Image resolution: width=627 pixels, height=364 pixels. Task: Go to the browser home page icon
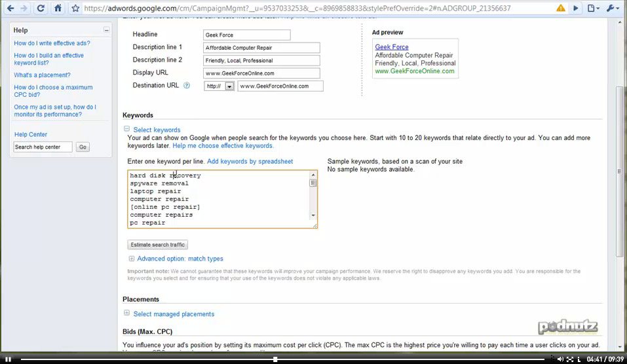click(58, 8)
